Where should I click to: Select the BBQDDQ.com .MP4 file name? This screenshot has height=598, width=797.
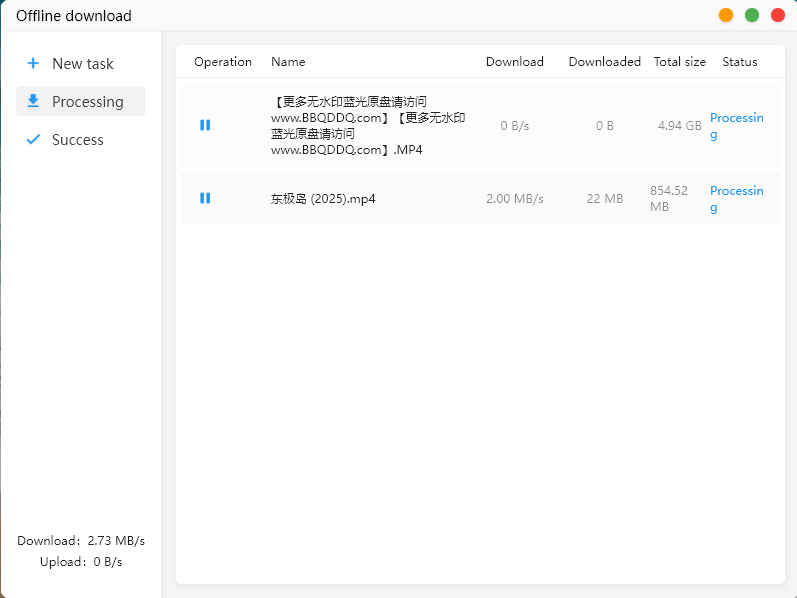pos(368,125)
